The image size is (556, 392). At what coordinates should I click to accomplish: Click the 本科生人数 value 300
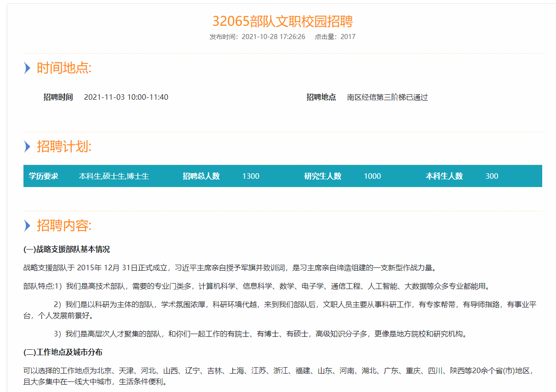pyautogui.click(x=492, y=176)
